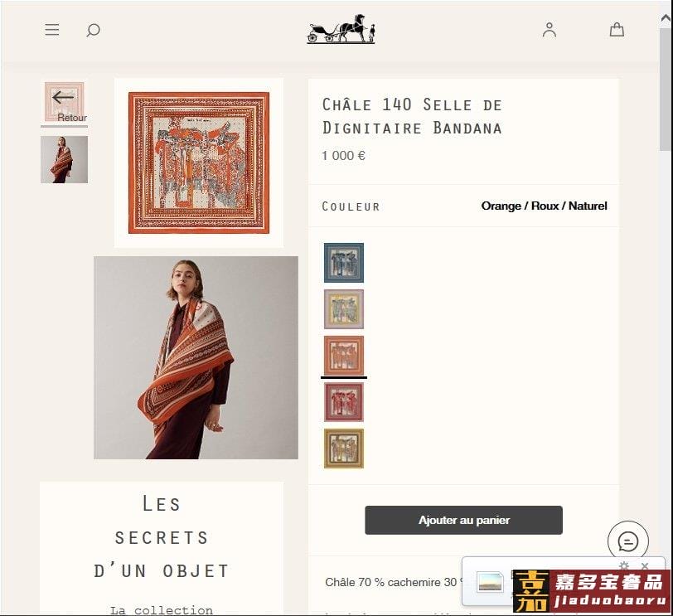The height and width of the screenshot is (616, 673).
Task: Click the image thumbnail in popup
Action: coord(490,582)
